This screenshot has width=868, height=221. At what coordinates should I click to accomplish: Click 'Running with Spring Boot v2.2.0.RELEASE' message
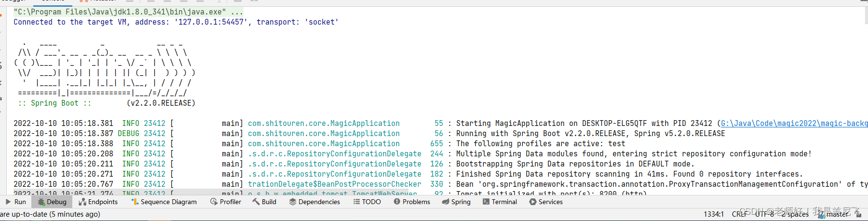[x=590, y=134]
